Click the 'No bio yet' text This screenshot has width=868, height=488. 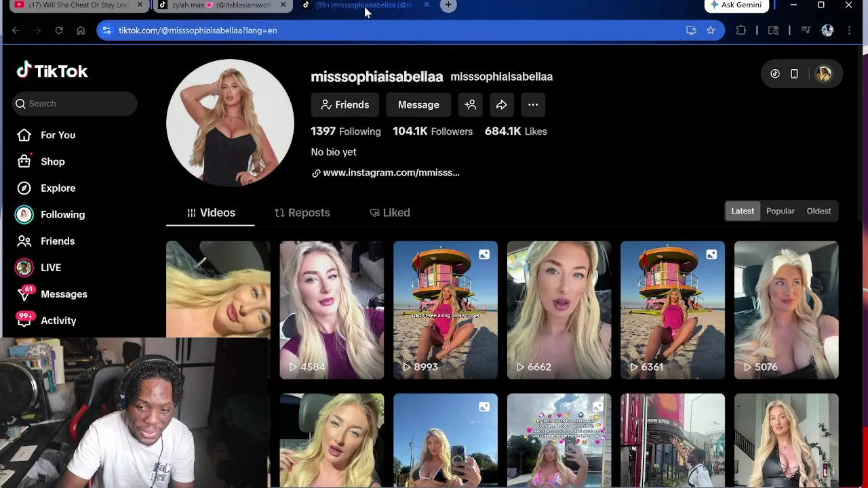[x=334, y=152]
